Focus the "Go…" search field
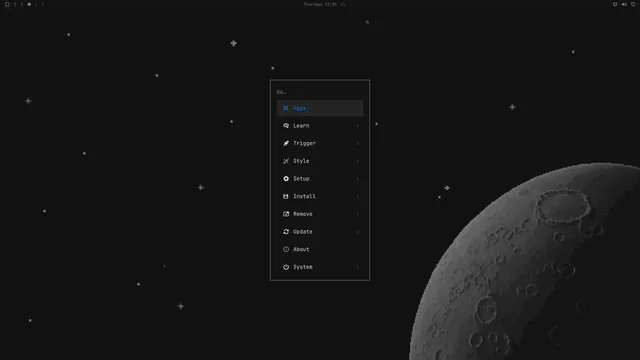Image resolution: width=640 pixels, height=360 pixels. (320, 92)
